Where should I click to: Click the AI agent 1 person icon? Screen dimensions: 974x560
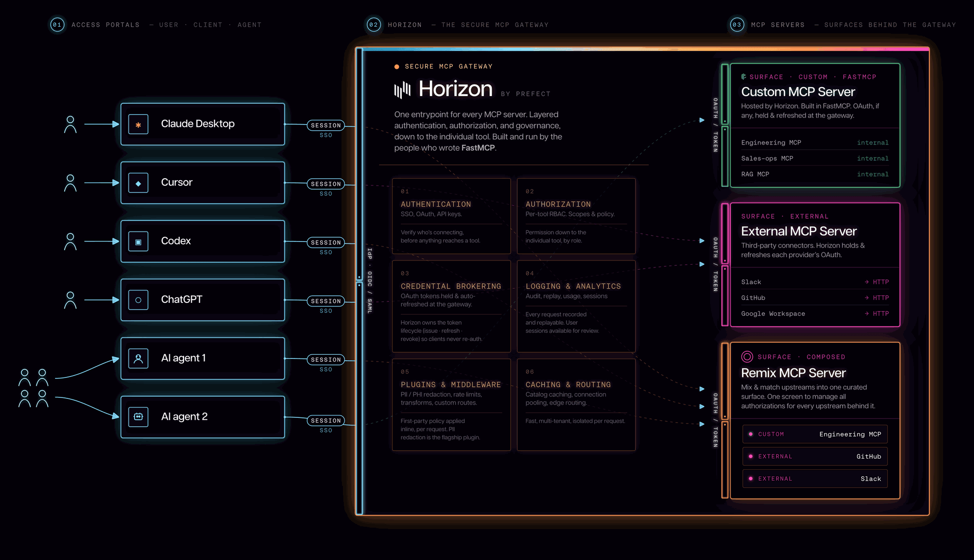[138, 358]
